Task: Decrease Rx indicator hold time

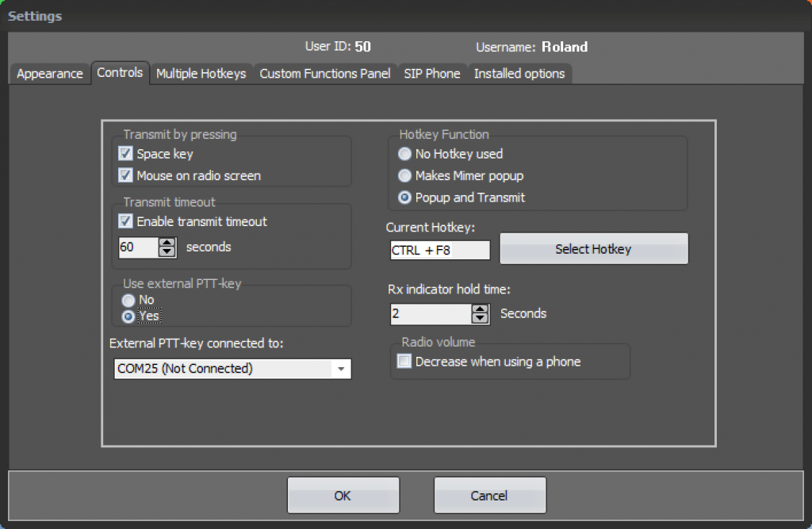Action: point(480,319)
